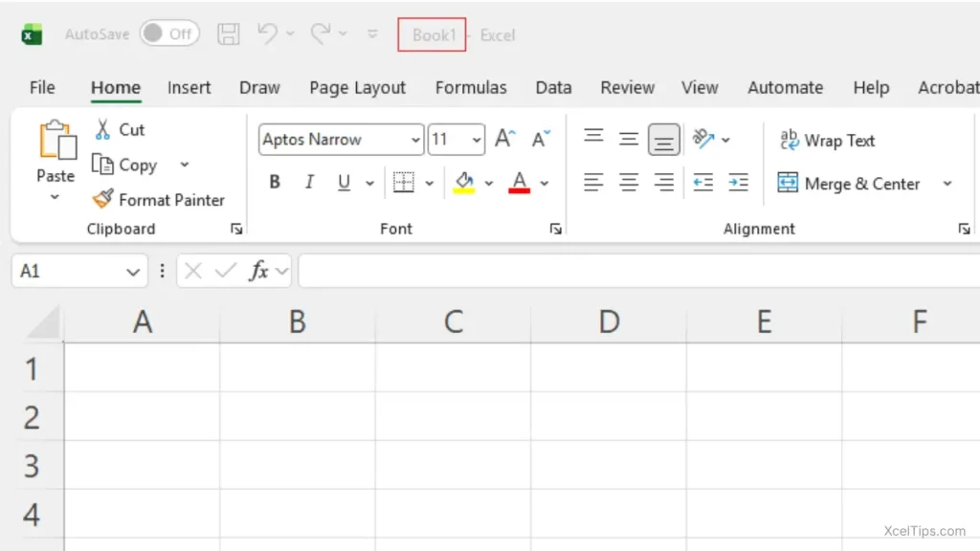980x551 pixels.
Task: Toggle AutoSave off switch
Action: [x=169, y=33]
